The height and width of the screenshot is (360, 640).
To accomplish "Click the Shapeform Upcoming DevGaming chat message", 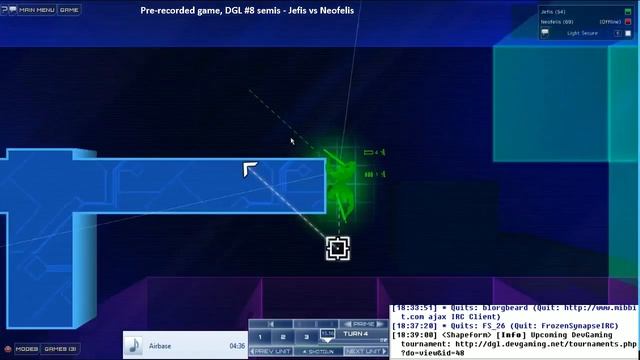I will [514, 344].
